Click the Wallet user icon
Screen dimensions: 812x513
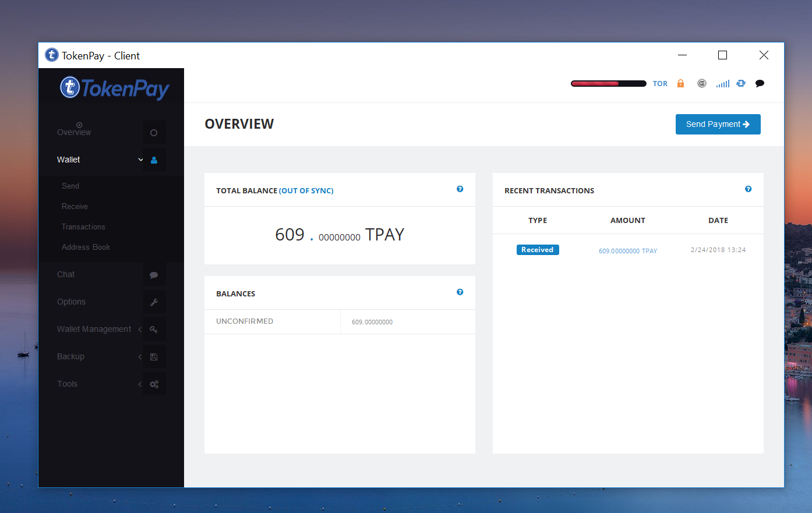click(154, 160)
